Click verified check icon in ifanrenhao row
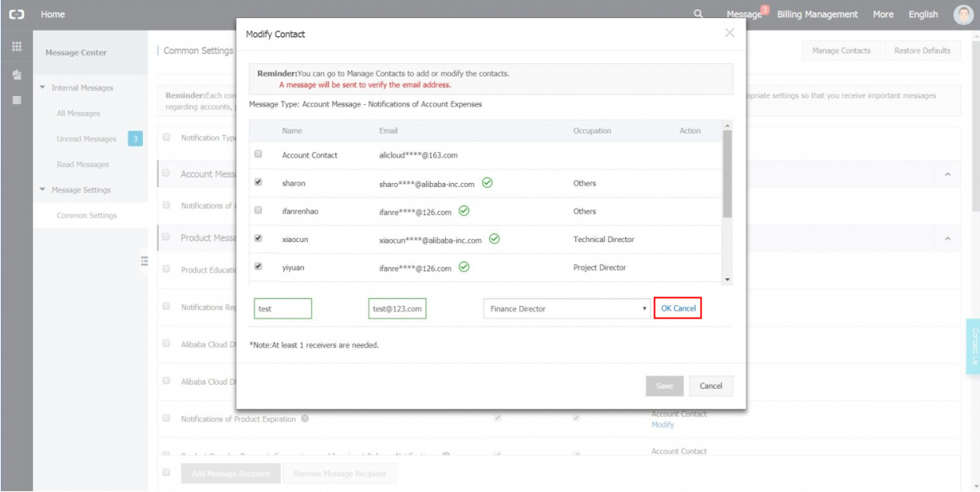 click(464, 211)
